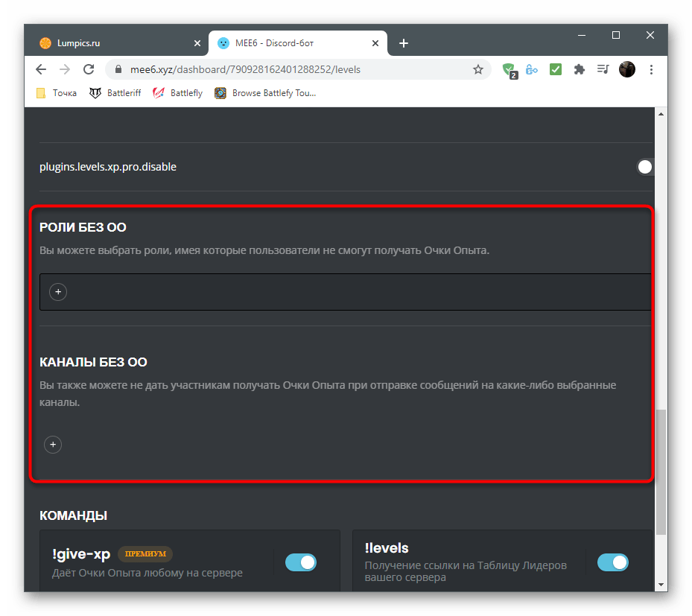This screenshot has width=692, height=616.
Task: Open the Battlefly bookmark
Action: [x=177, y=93]
